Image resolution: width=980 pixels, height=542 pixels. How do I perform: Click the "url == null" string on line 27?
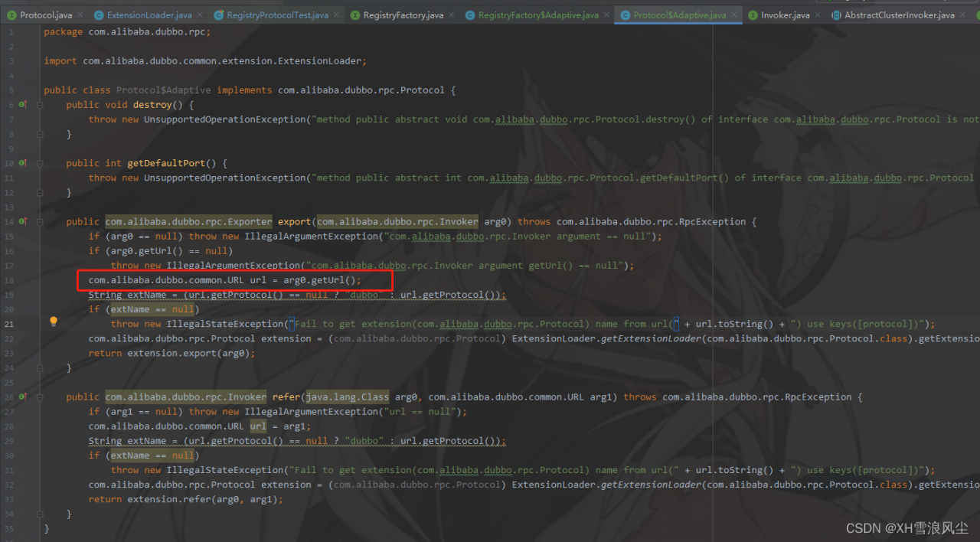(418, 412)
